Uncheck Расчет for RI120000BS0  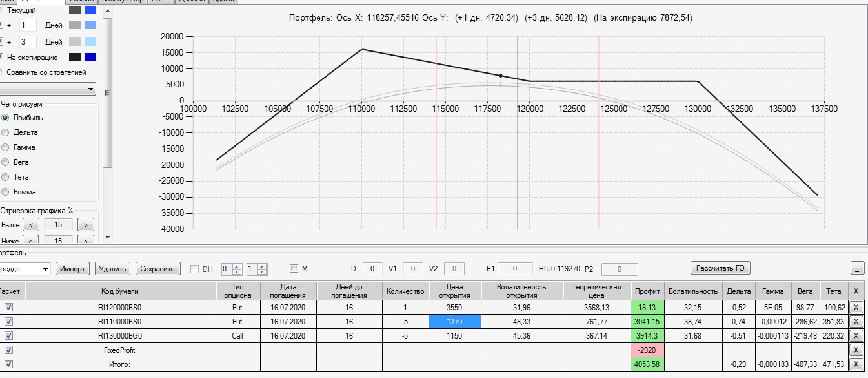9,308
